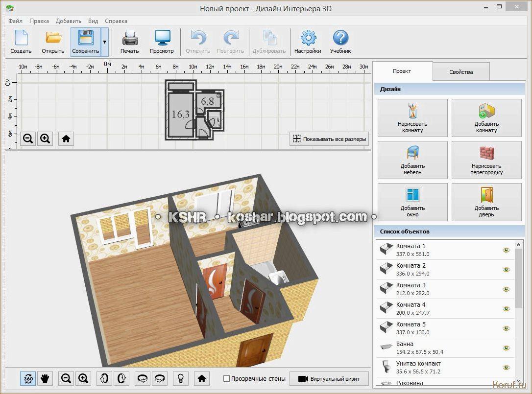
Task: Click Нарисовать комнату button
Action: [412, 118]
